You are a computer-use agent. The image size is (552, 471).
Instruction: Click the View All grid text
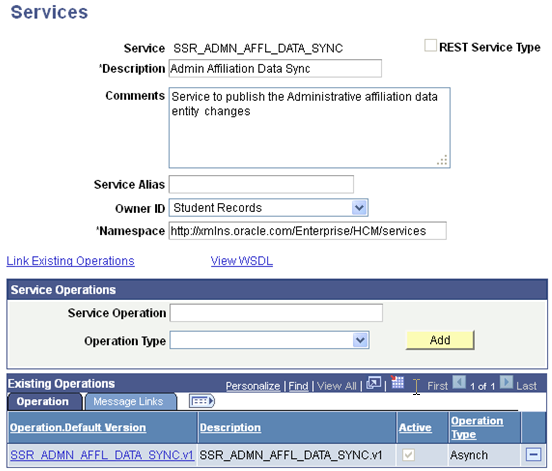(x=337, y=386)
